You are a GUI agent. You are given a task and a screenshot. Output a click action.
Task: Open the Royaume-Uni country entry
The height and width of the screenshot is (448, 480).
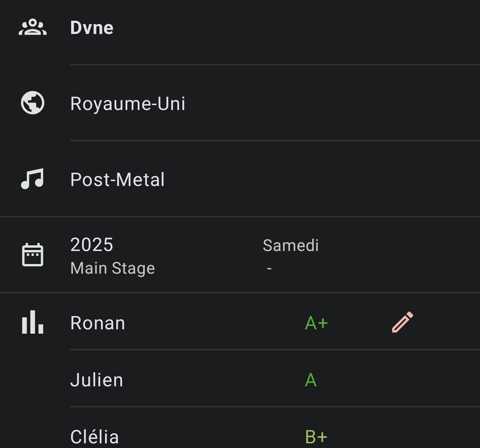pos(128,104)
